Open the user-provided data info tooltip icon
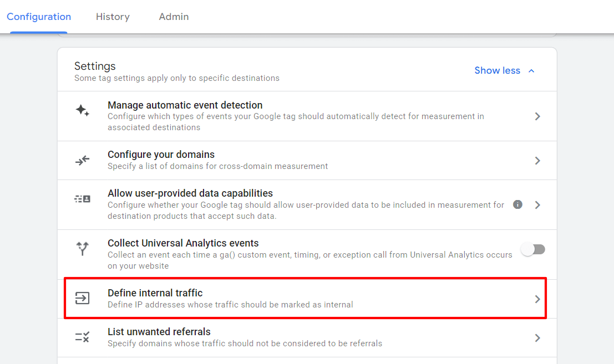The height and width of the screenshot is (364, 614). point(517,205)
